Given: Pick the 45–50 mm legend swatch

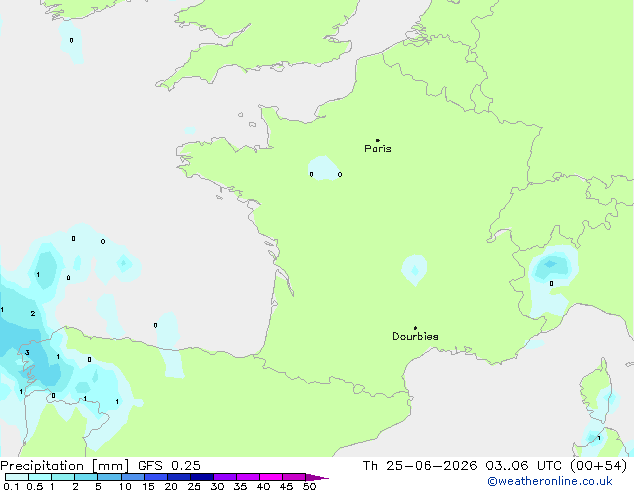Looking at the screenshot, I should point(294,477).
